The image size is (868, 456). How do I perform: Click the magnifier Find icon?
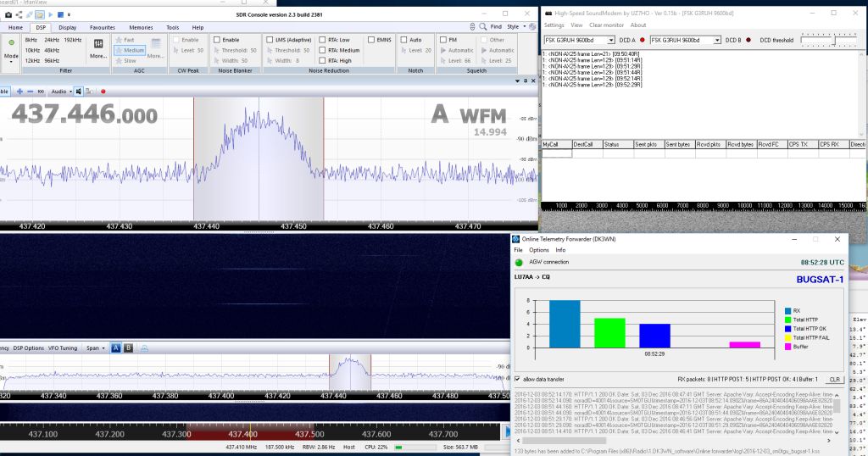tap(483, 26)
